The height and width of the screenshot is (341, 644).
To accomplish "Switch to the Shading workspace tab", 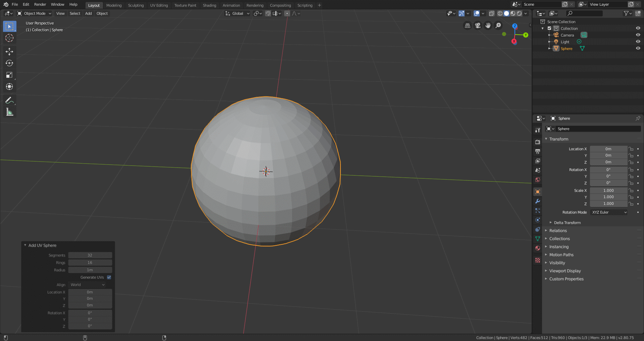I will point(209,5).
